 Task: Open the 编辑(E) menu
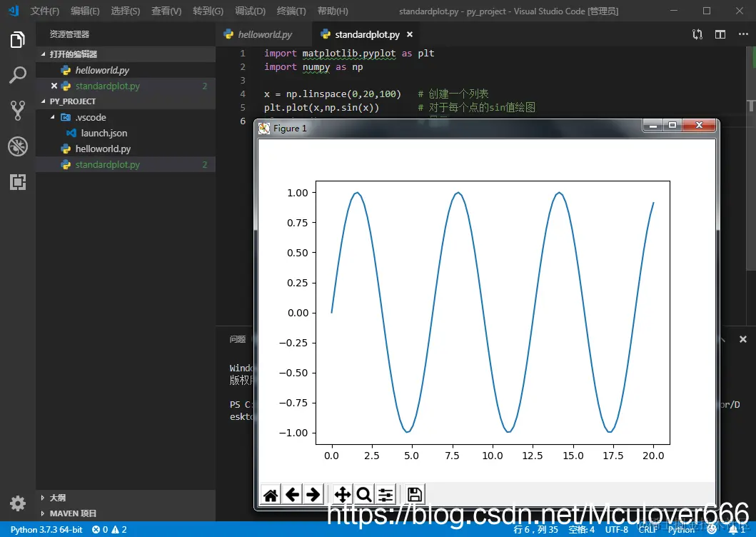(85, 11)
